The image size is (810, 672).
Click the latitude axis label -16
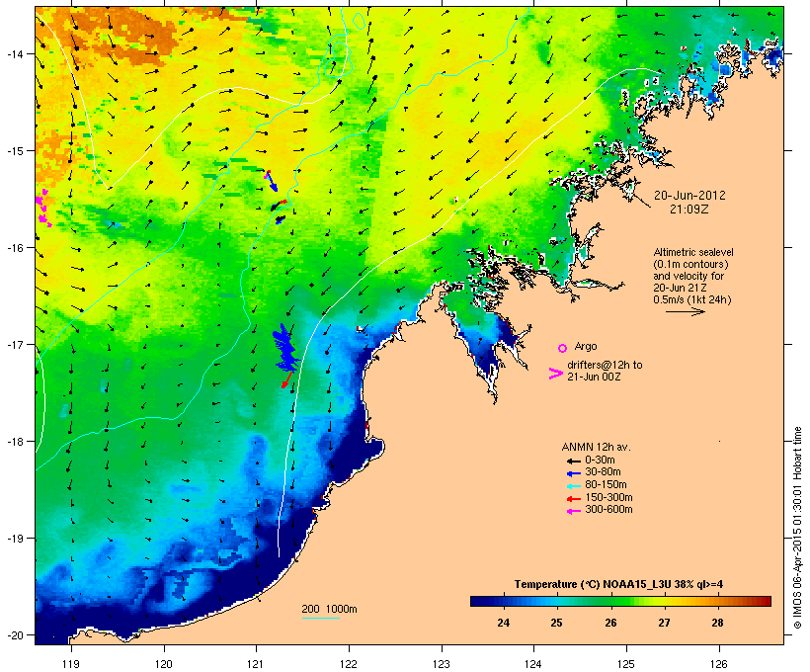point(14,248)
